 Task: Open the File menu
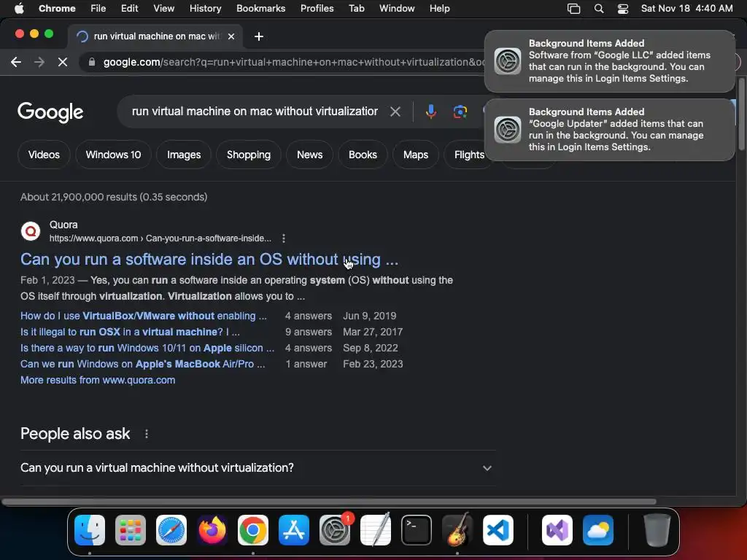tap(98, 9)
